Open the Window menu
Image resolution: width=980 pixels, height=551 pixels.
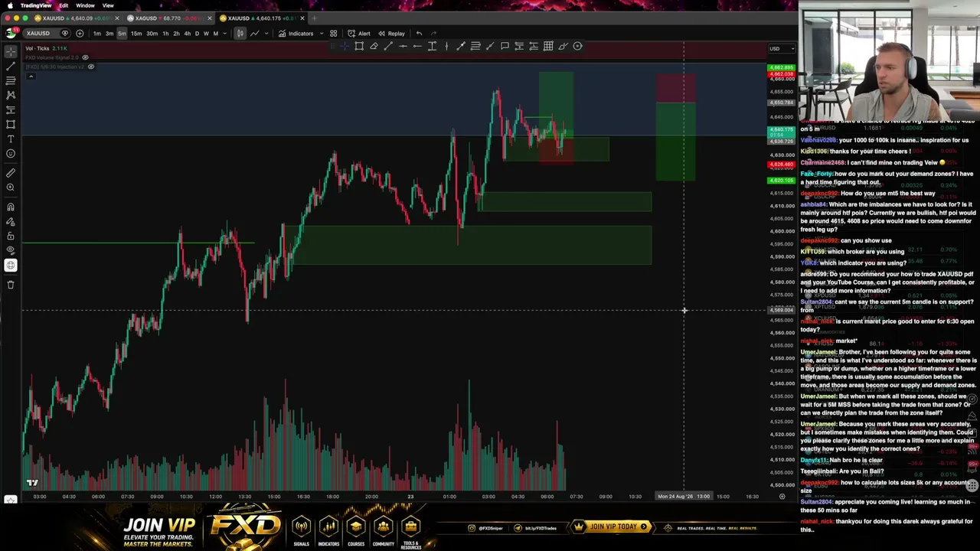click(x=85, y=5)
